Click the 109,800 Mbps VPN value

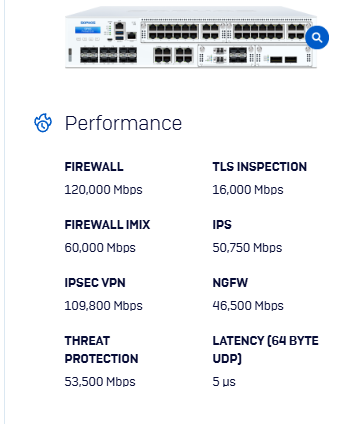pyautogui.click(x=103, y=306)
